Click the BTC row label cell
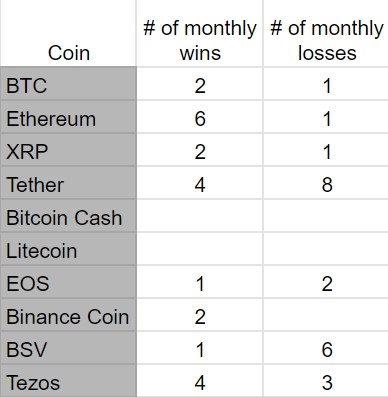Viewport: 388px width, 397px height. (x=68, y=83)
